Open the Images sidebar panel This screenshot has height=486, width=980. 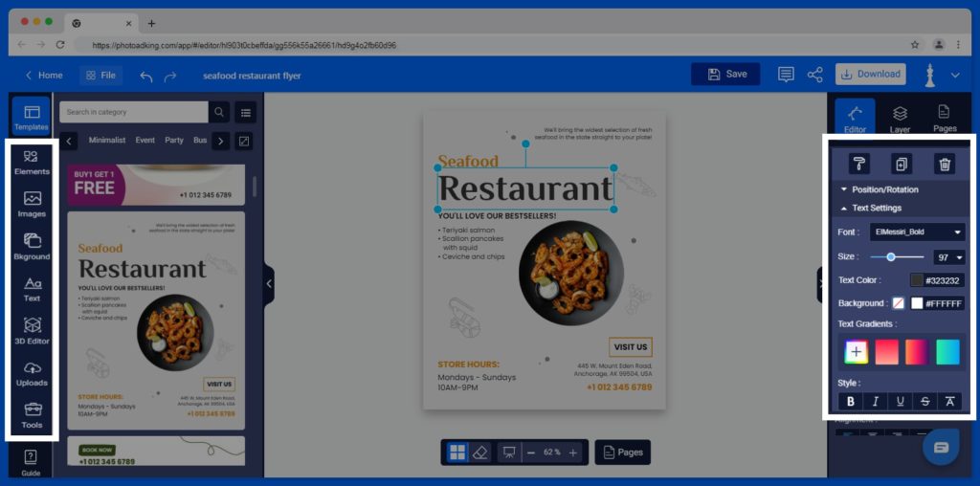coord(32,205)
